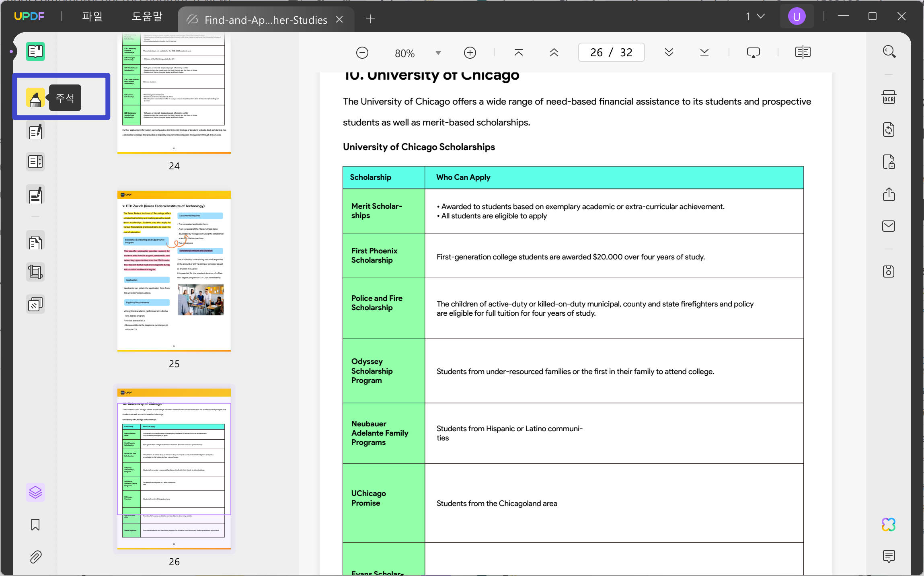Open the user account avatar
This screenshot has height=576, width=924.
coord(797,16)
